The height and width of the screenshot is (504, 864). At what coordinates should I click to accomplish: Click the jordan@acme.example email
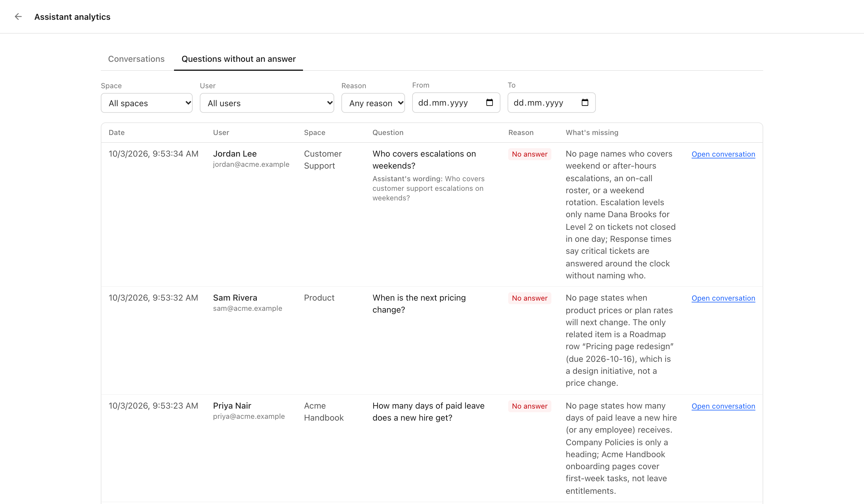pos(251,165)
